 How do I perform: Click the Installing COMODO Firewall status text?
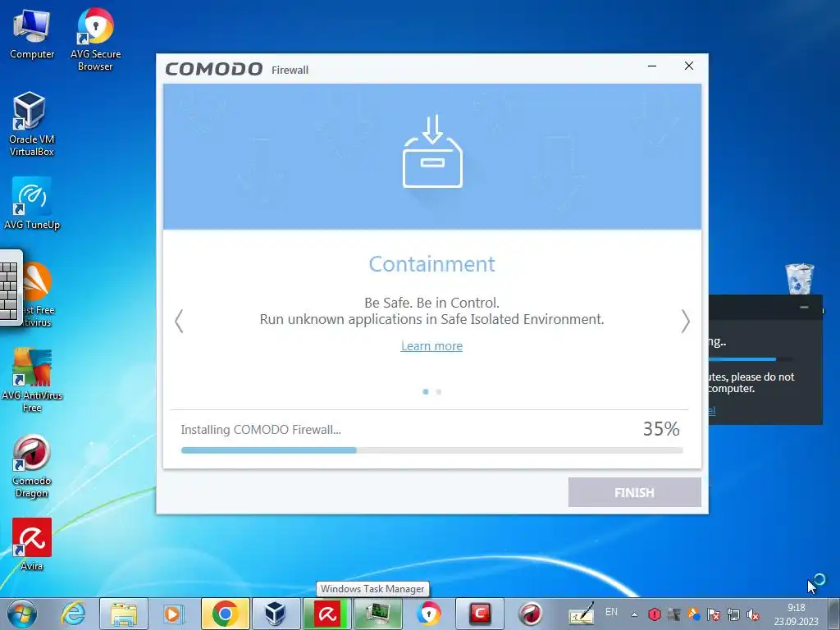pos(261,430)
